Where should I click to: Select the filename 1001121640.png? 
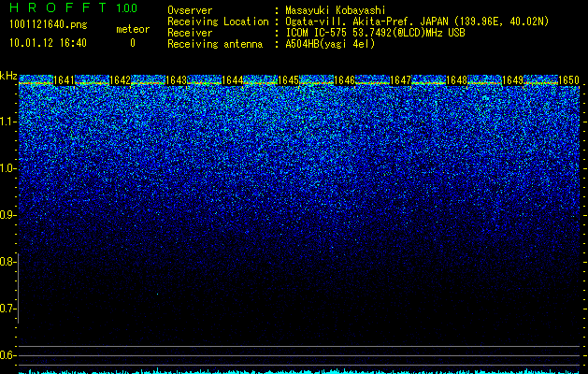pos(49,24)
